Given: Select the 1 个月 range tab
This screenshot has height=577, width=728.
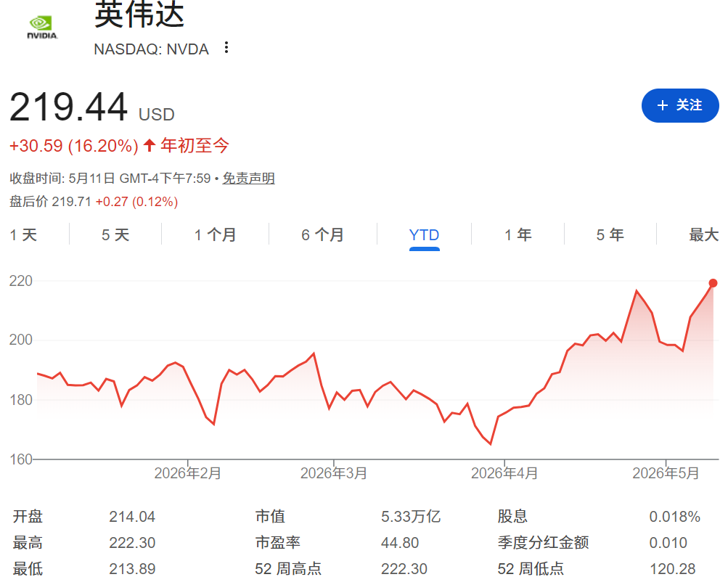Looking at the screenshot, I should (x=215, y=235).
